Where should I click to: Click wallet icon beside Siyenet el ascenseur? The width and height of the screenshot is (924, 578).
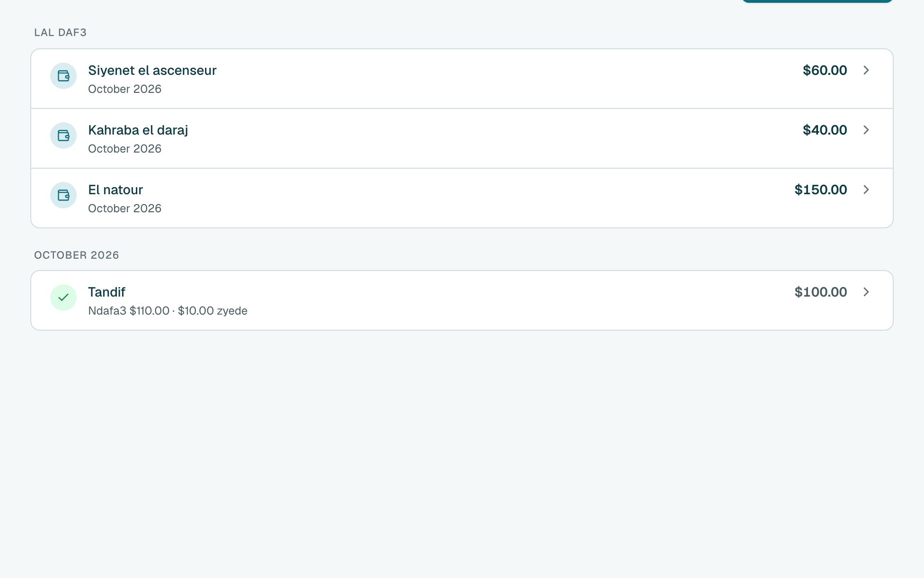click(x=63, y=76)
